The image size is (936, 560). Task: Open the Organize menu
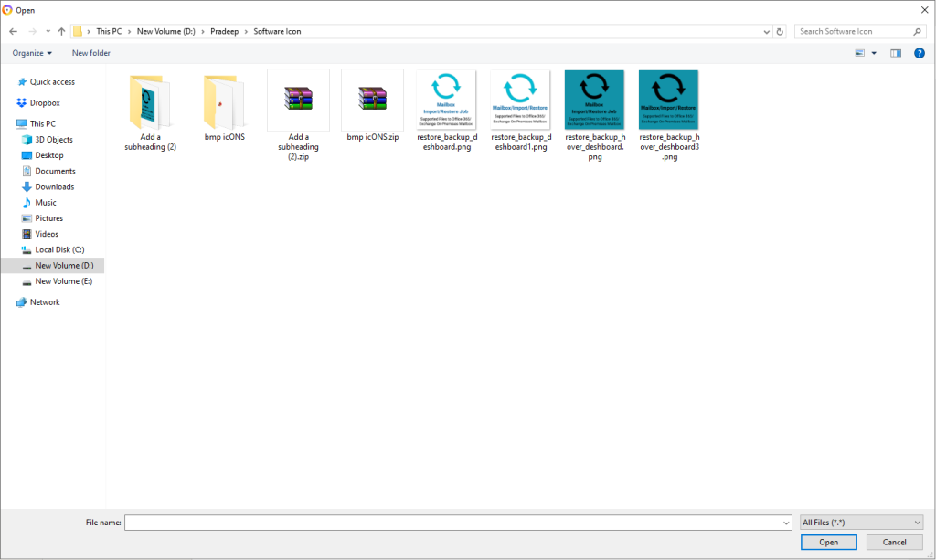(32, 53)
